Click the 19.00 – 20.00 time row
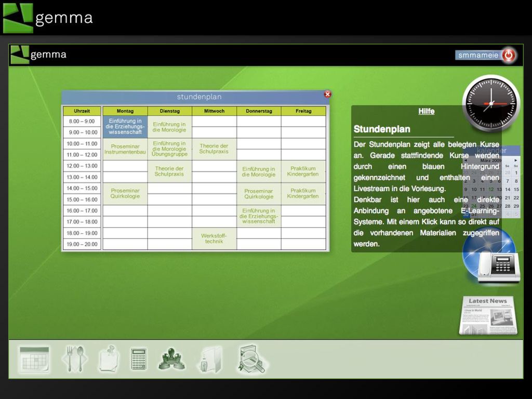This screenshot has width=532, height=399. tap(82, 244)
